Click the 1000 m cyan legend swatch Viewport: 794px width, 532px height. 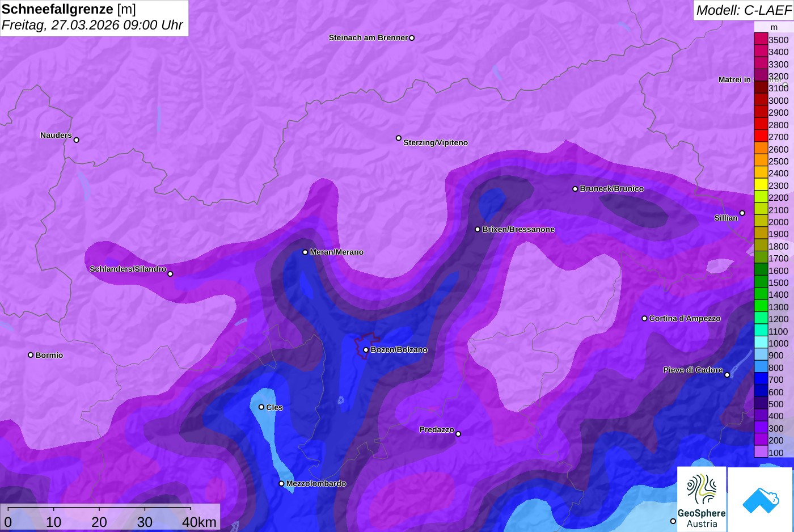click(x=761, y=343)
